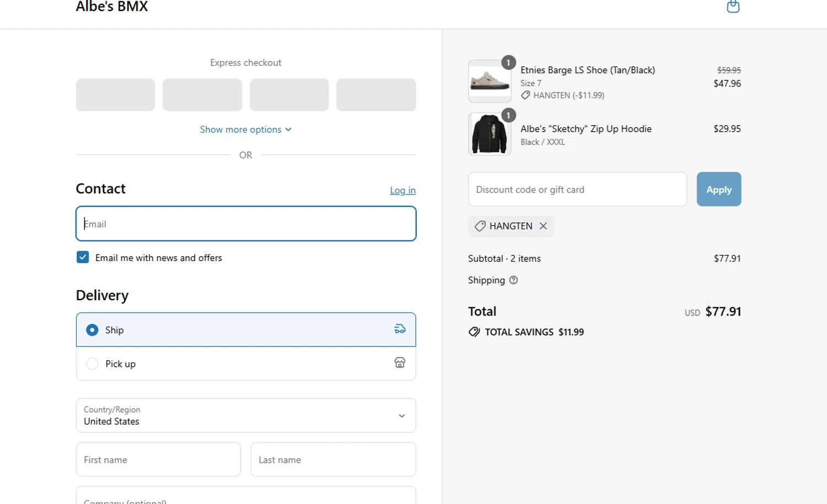
Task: Open the Albe's BMX store title
Action: pos(112,7)
